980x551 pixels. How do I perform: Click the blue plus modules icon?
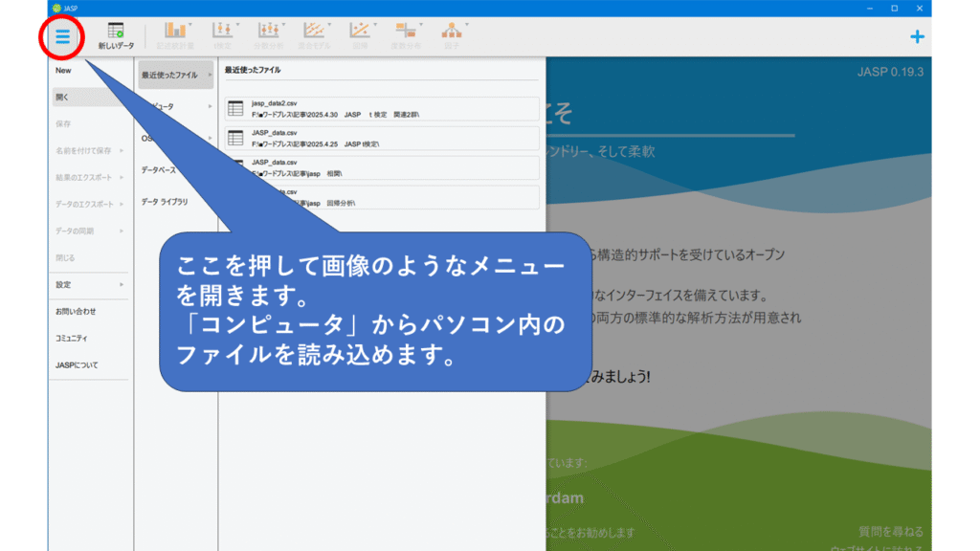click(917, 37)
